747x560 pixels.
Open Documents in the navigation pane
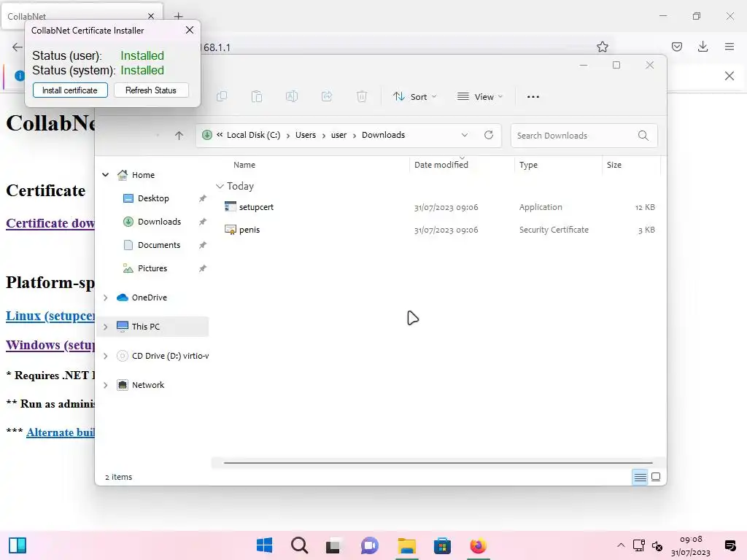point(158,245)
